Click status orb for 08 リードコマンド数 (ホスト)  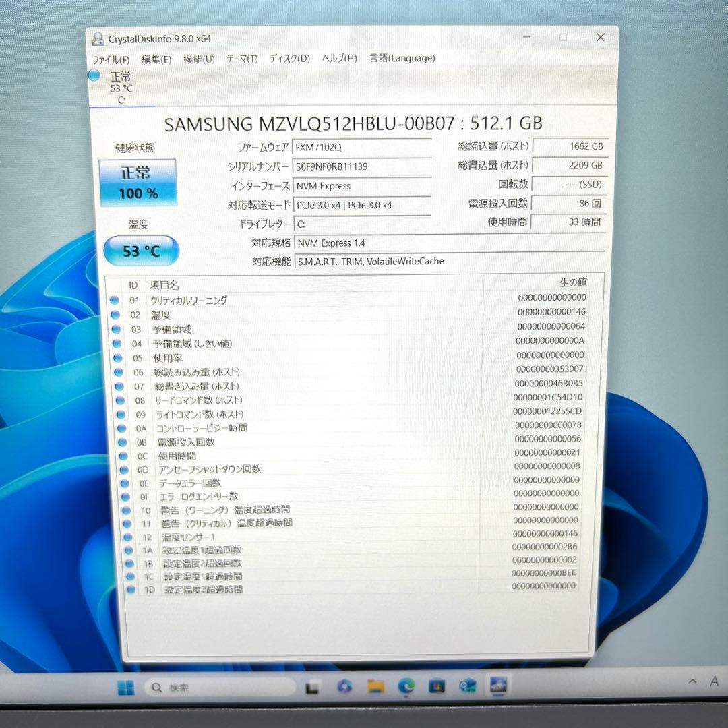coord(120,400)
